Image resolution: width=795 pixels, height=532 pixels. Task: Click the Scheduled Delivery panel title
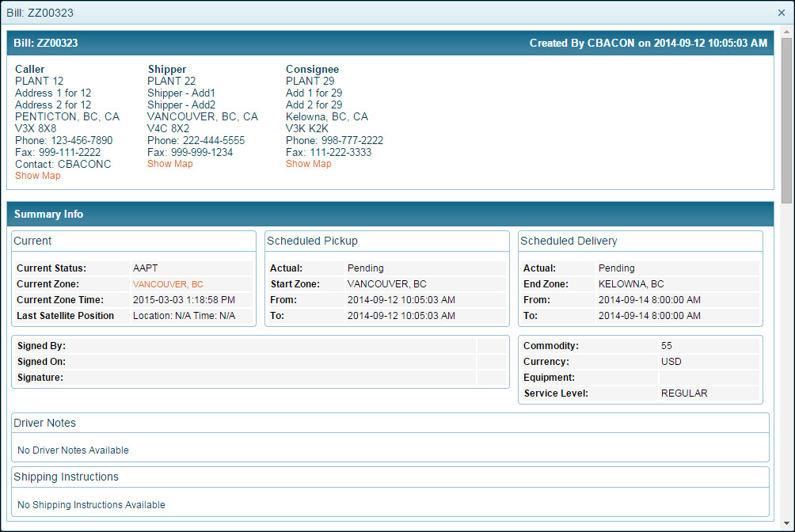click(x=569, y=241)
